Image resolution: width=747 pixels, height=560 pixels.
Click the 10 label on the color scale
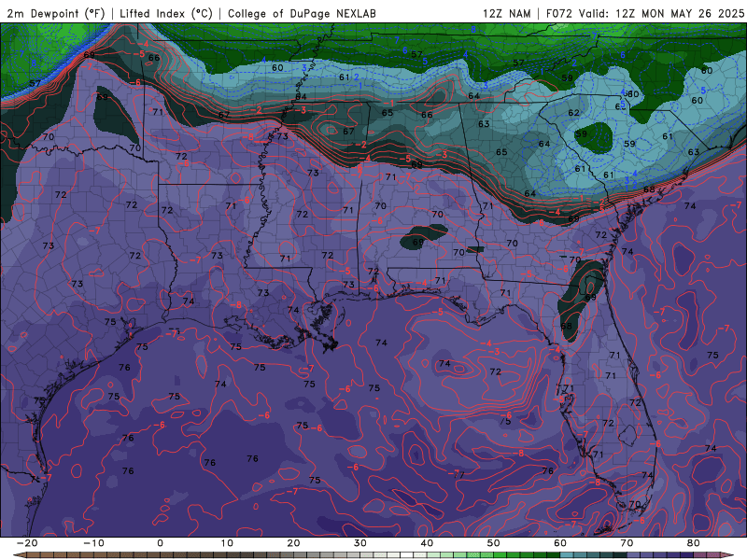(227, 543)
